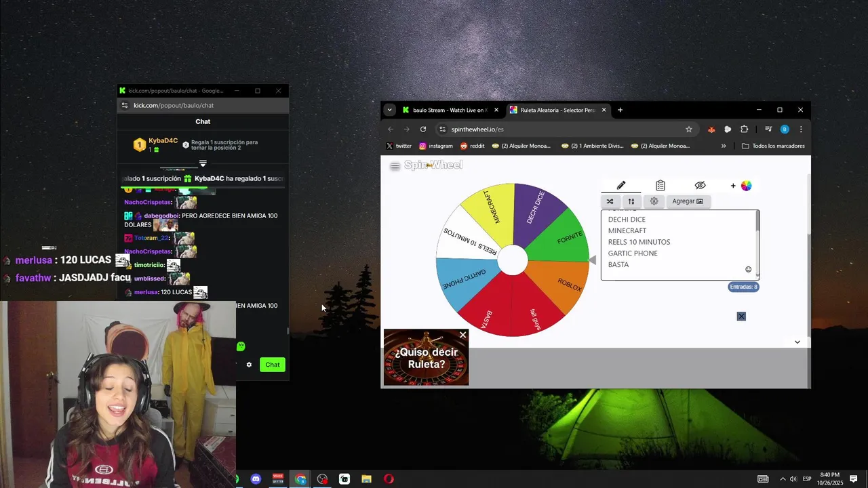Click the emoji smiley in entries box

(749, 269)
